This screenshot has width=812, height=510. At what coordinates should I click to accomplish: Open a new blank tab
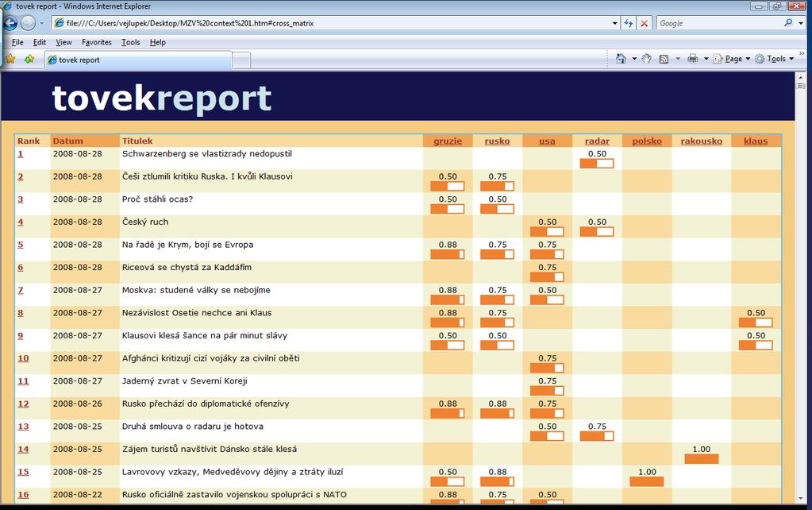click(241, 60)
